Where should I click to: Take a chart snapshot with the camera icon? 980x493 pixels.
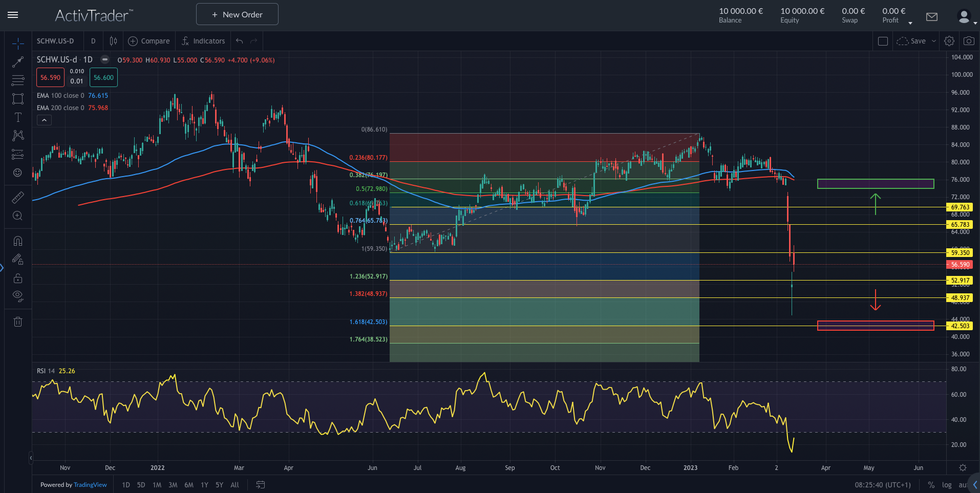click(x=969, y=41)
